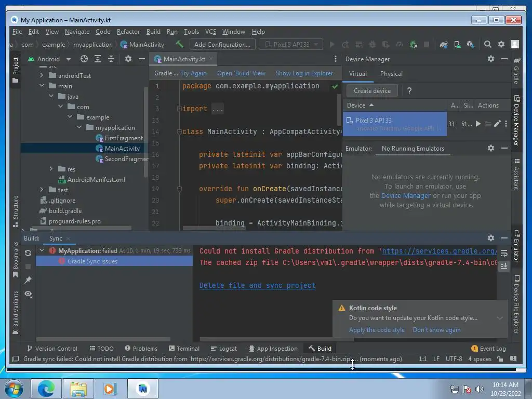Collapse the java folder

tap(51, 96)
